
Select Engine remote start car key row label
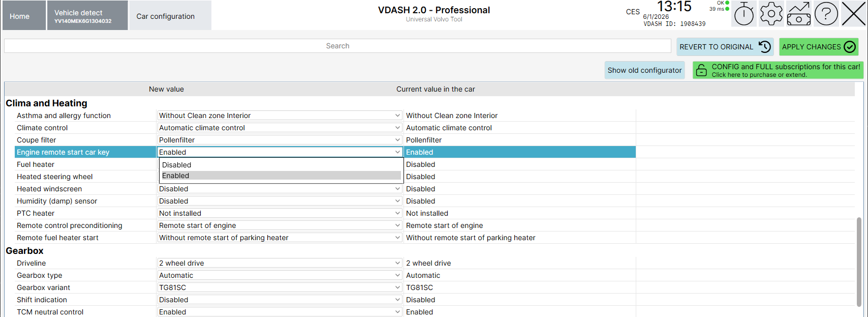[x=63, y=152]
